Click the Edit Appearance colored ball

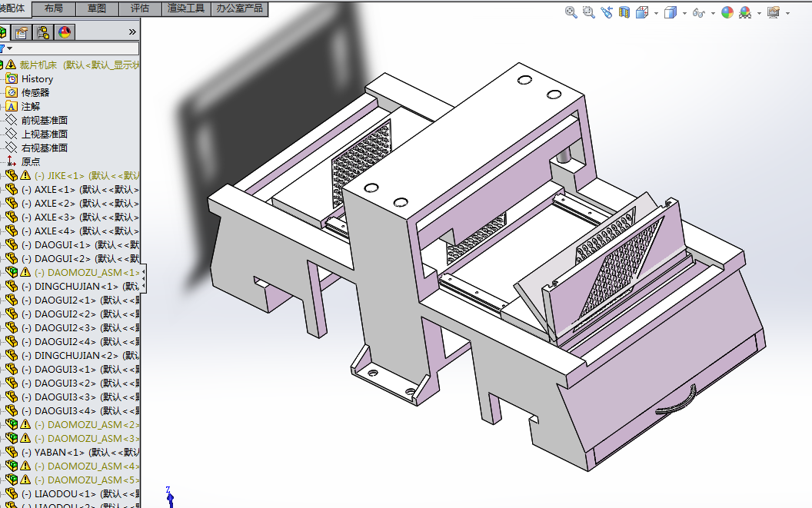[727, 12]
